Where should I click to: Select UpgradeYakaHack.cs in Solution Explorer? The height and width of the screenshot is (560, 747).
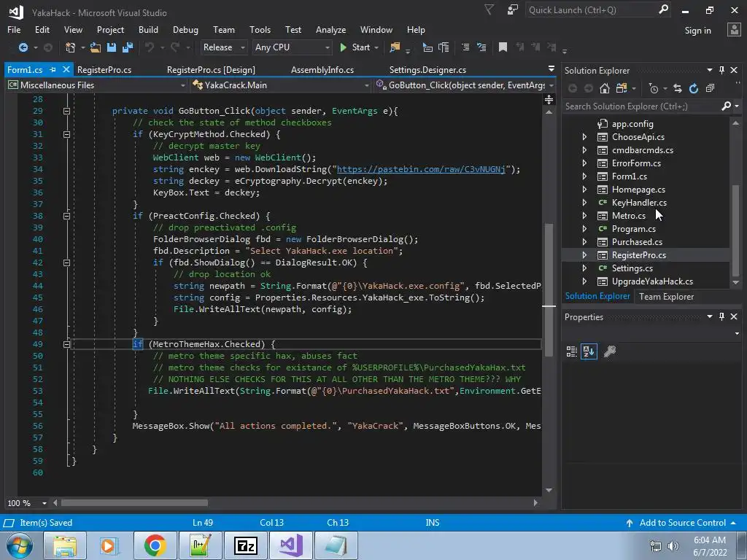point(652,281)
